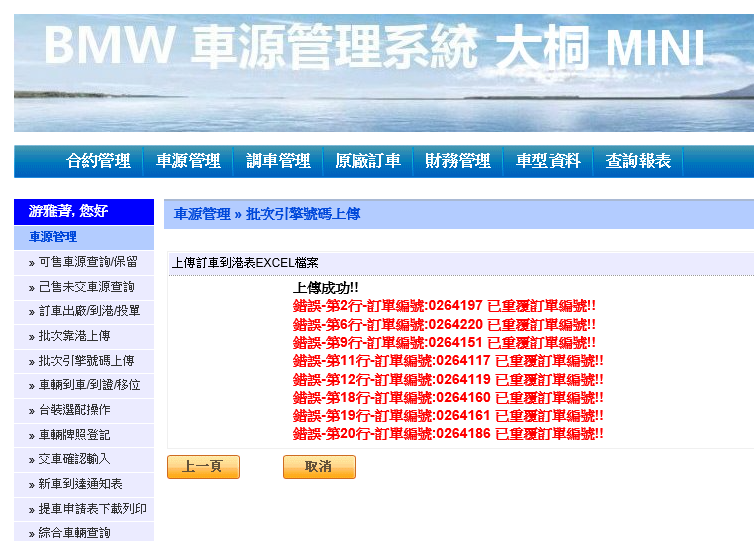
Task: Open the 查詢報表 menu
Action: 638,161
